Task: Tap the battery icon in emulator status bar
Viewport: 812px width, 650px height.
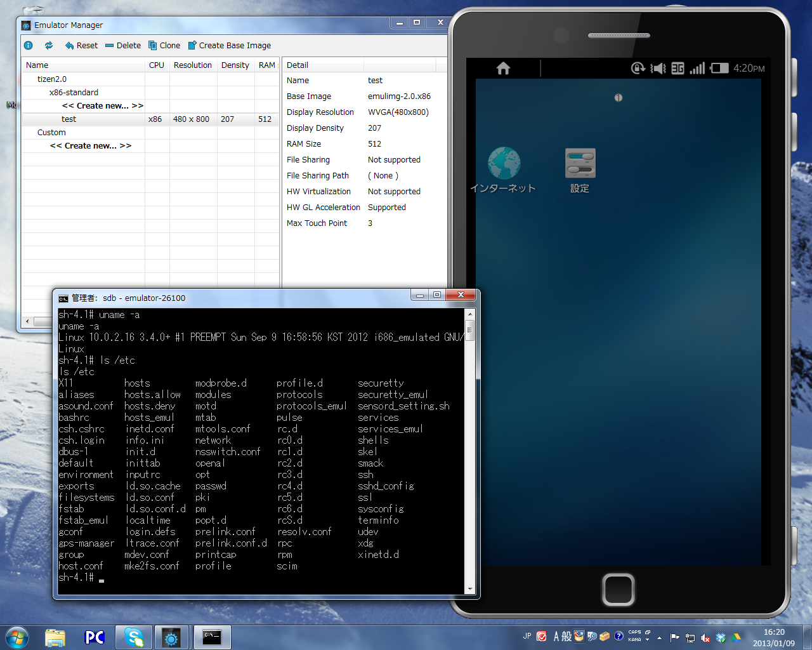Action: pos(719,68)
